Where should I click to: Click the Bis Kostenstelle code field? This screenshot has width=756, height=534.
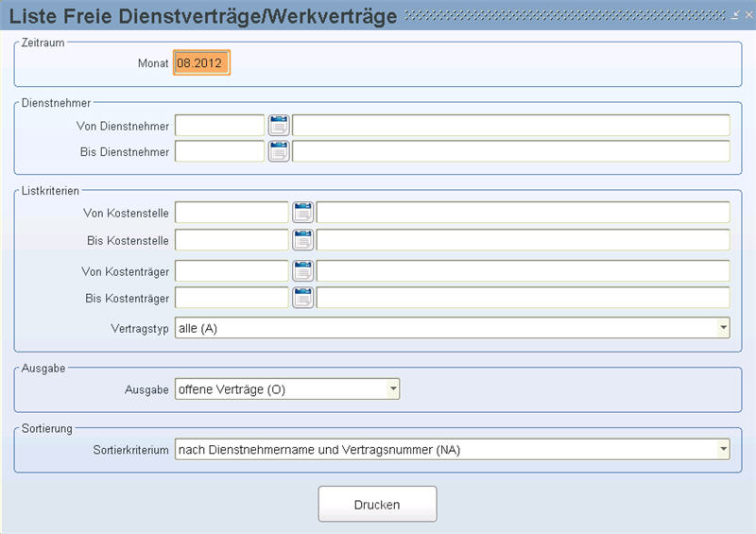point(232,240)
